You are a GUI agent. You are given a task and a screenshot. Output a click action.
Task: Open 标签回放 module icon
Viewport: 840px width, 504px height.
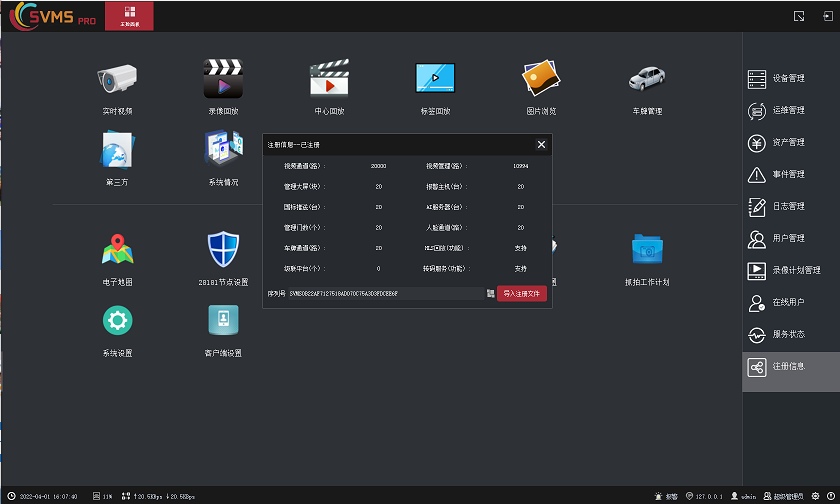tap(435, 80)
